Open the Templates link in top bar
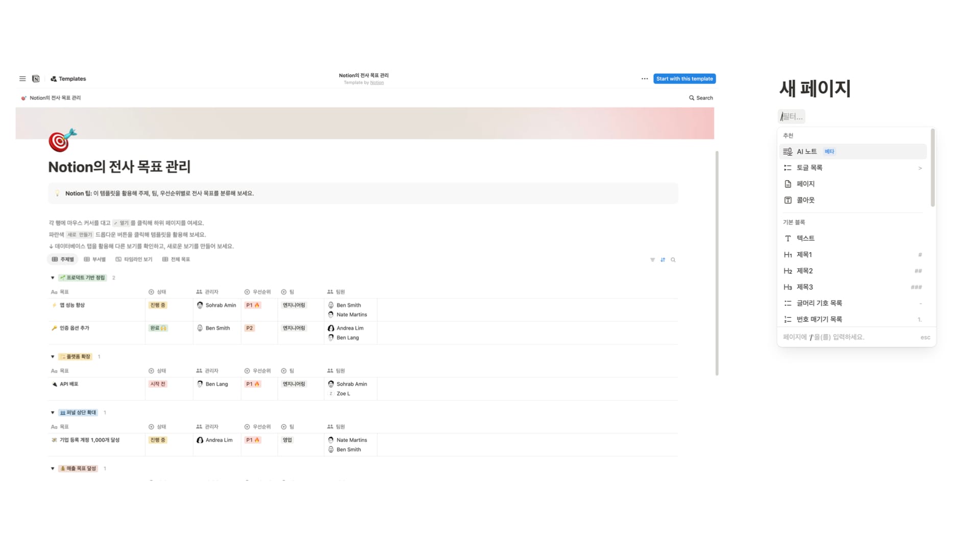980x551 pixels. [68, 79]
